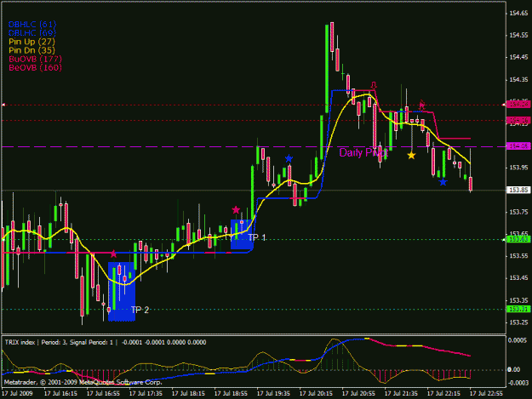Click the 17 Jul 20:15 time label
Viewport: 532px width, 399px height.
pyautogui.click(x=316, y=394)
